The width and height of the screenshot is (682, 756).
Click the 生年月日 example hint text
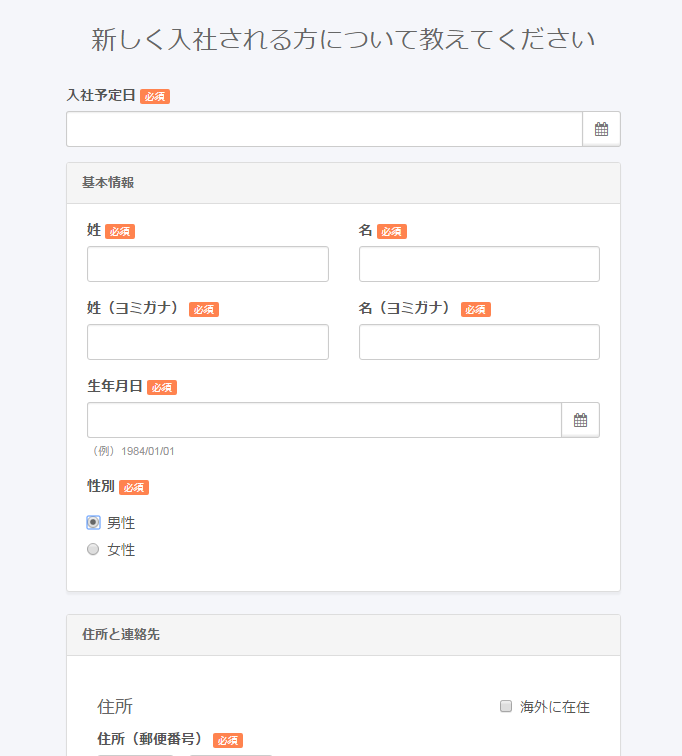pyautogui.click(x=134, y=451)
